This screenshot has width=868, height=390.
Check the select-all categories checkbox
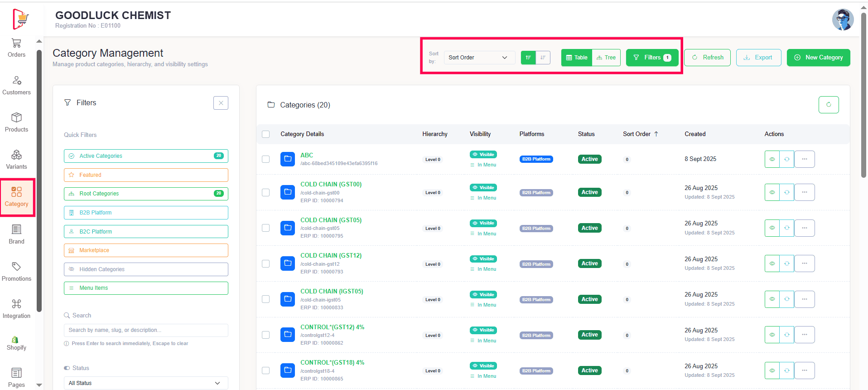(x=266, y=134)
